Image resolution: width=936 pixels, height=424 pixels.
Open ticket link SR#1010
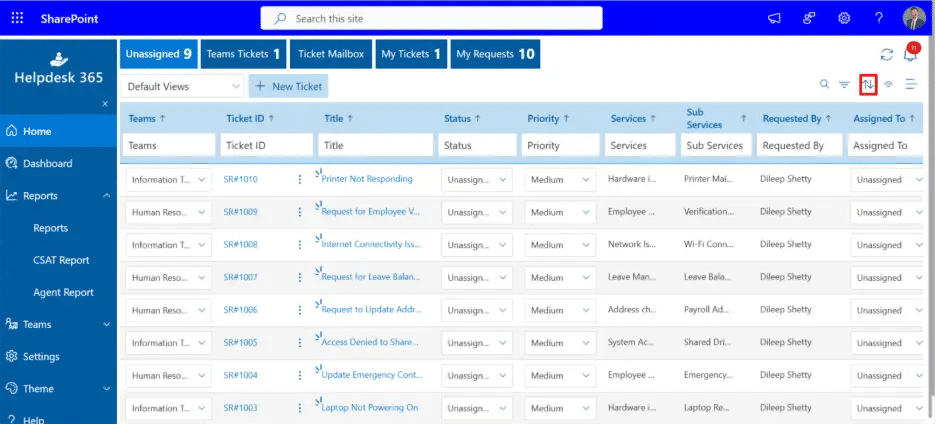coord(241,179)
